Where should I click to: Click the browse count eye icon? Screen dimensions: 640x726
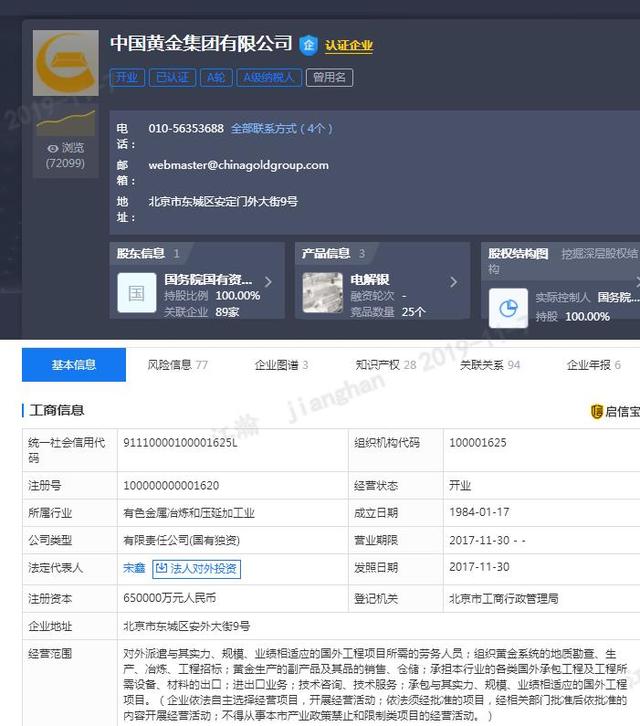point(52,148)
